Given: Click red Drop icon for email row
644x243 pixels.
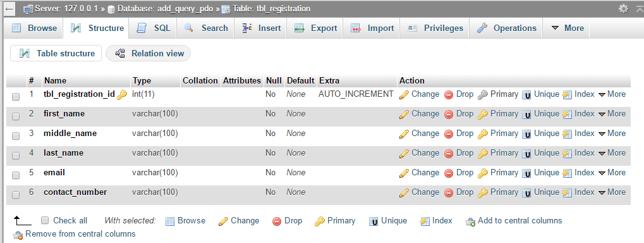Looking at the screenshot, I should click(449, 173).
